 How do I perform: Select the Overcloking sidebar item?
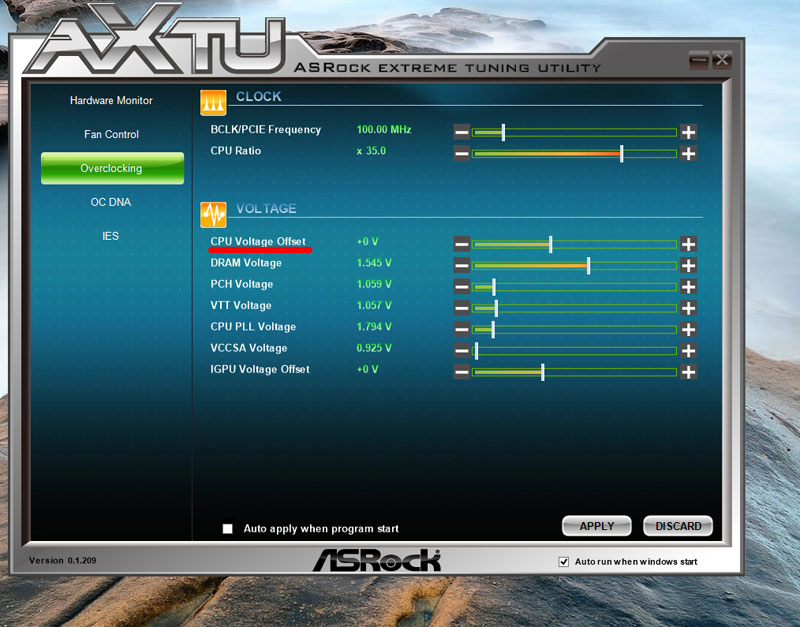pyautogui.click(x=112, y=168)
